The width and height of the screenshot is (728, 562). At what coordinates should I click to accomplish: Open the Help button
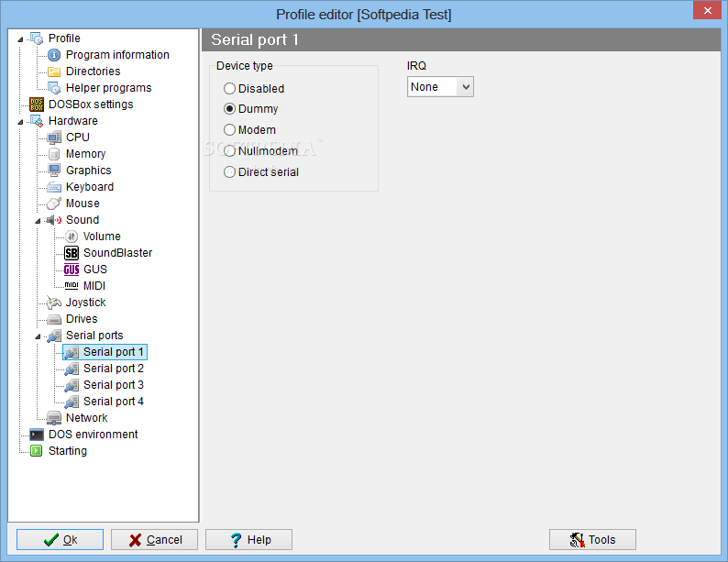(x=248, y=540)
